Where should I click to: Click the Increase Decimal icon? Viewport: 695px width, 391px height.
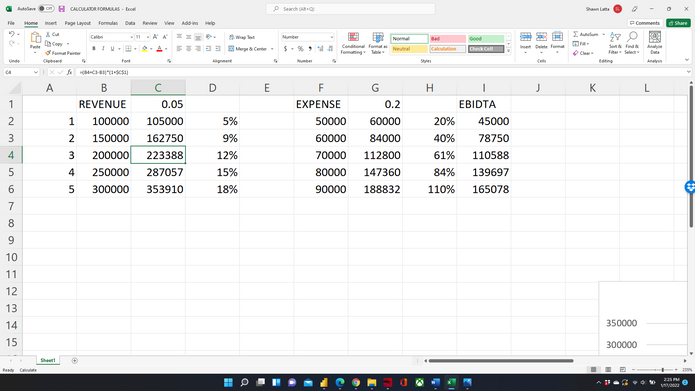tap(320, 49)
